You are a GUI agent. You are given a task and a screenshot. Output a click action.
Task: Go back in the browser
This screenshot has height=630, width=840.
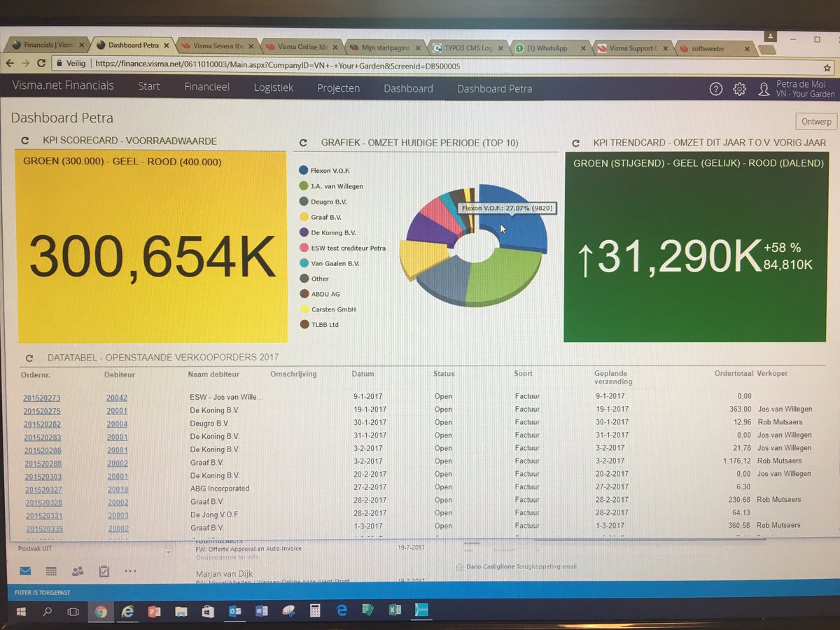[x=10, y=64]
